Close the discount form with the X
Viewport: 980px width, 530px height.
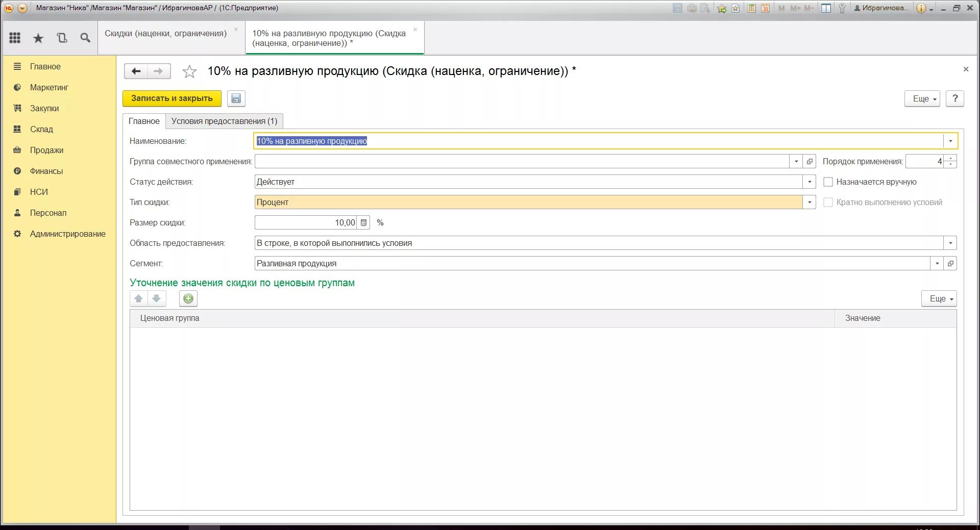[966, 69]
